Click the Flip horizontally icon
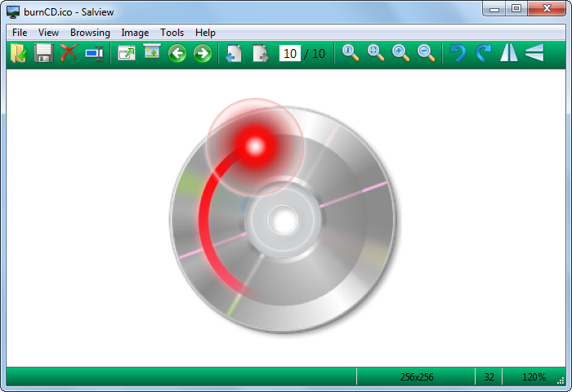The height and width of the screenshot is (392, 572). (509, 53)
